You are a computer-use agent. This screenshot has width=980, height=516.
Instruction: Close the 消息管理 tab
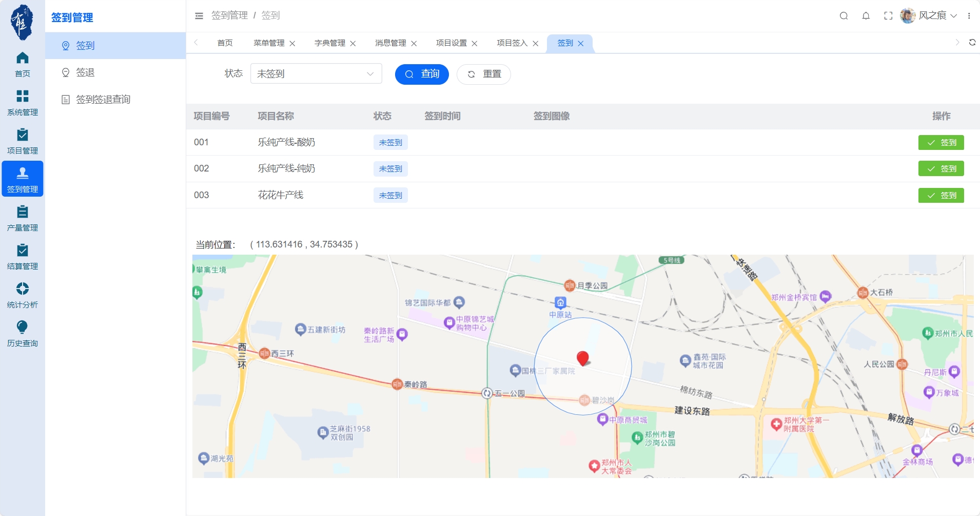coord(414,44)
